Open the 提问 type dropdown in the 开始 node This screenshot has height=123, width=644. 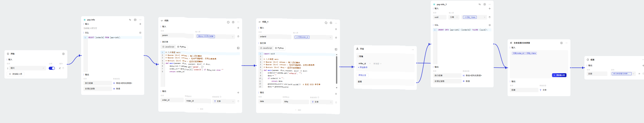(x=43, y=68)
